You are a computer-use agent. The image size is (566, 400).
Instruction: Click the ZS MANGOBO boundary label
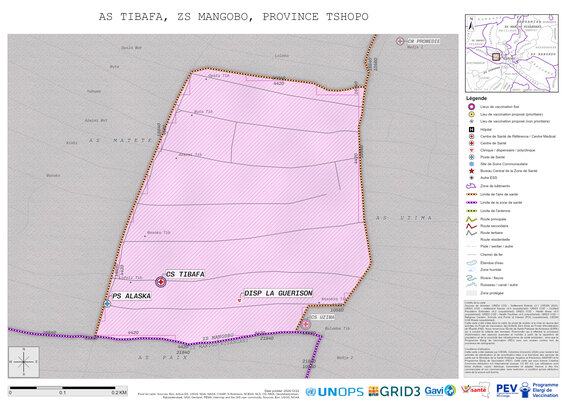tap(218, 337)
